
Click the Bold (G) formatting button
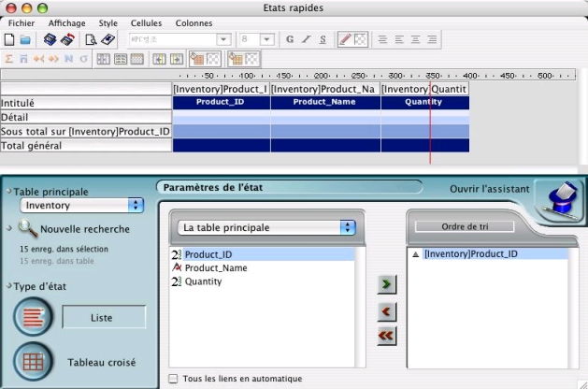coord(290,40)
